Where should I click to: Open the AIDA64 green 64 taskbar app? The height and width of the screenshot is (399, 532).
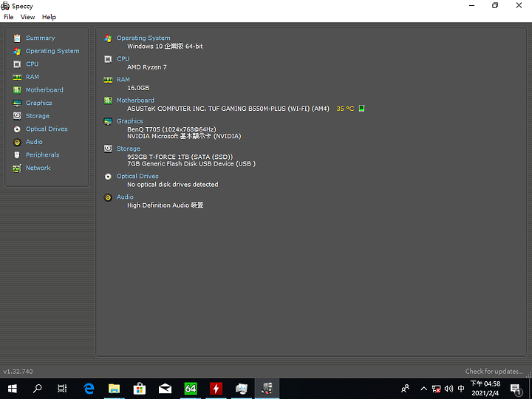click(x=191, y=389)
